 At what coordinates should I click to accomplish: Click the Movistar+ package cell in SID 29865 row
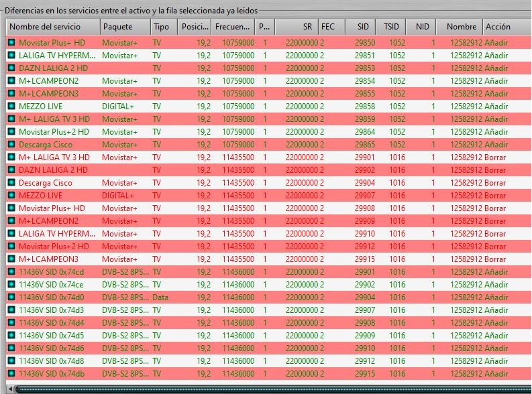click(x=119, y=144)
